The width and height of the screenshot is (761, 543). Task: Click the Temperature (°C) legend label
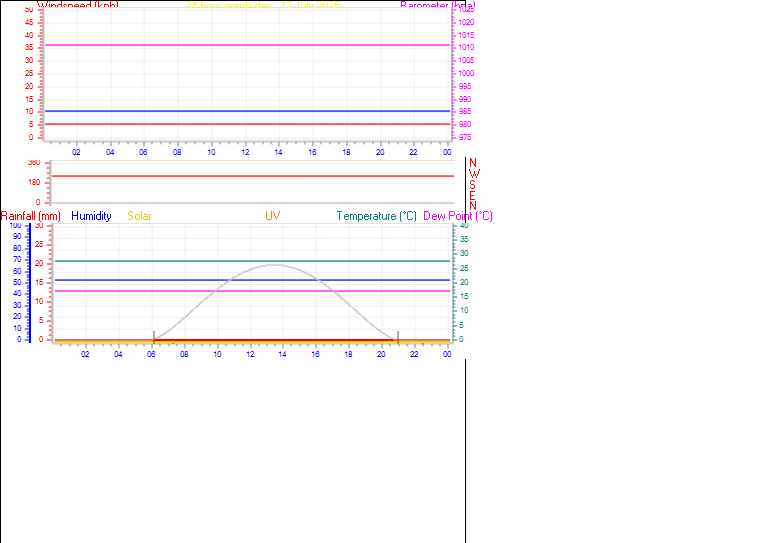377,216
